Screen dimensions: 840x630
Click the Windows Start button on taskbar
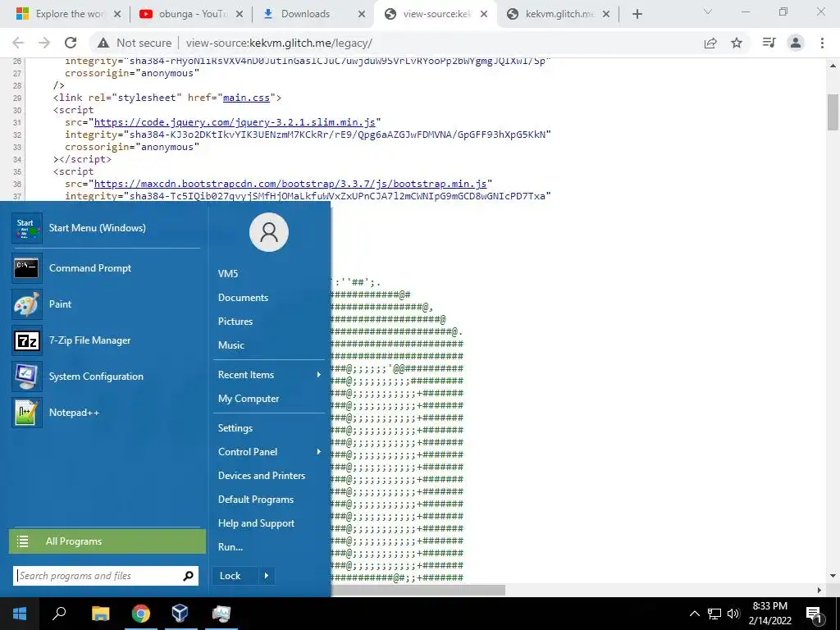pyautogui.click(x=20, y=614)
